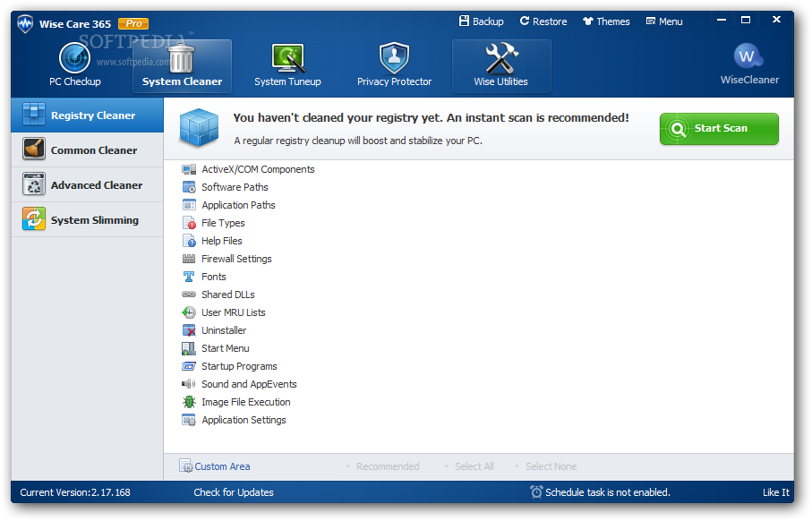The height and width of the screenshot is (521, 812).
Task: Open the Backup option in title bar
Action: tap(481, 21)
